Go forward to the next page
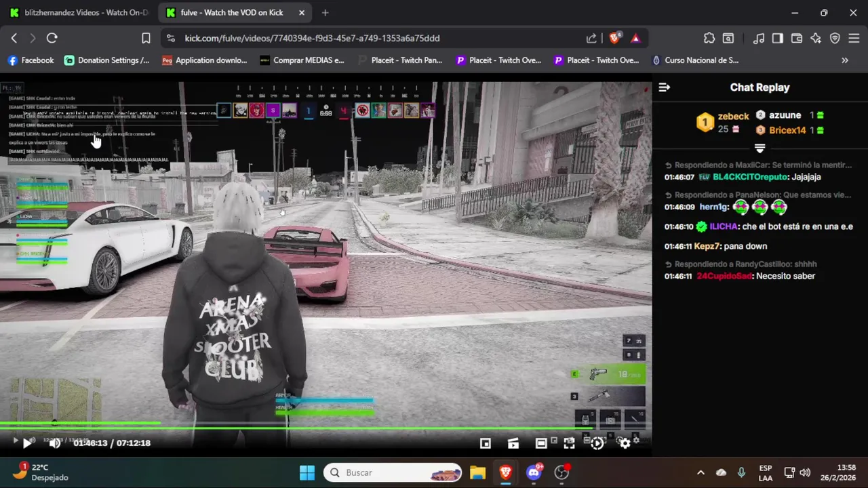 tap(33, 38)
